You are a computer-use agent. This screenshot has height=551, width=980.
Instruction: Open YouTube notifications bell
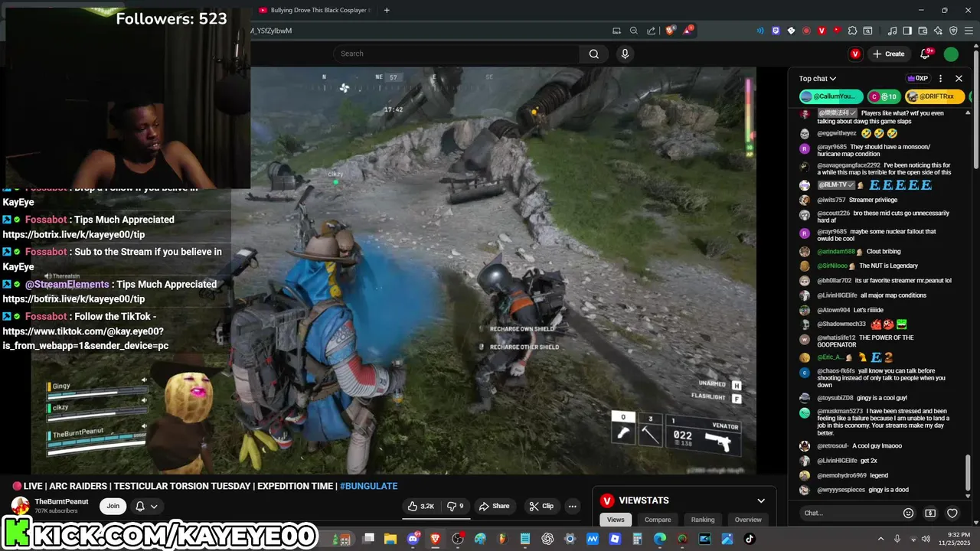(926, 54)
